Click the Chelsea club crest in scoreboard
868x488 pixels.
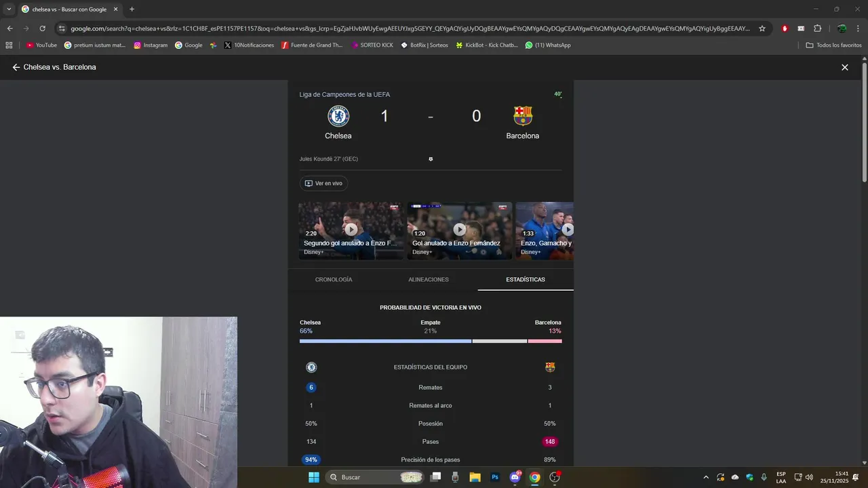(338, 116)
